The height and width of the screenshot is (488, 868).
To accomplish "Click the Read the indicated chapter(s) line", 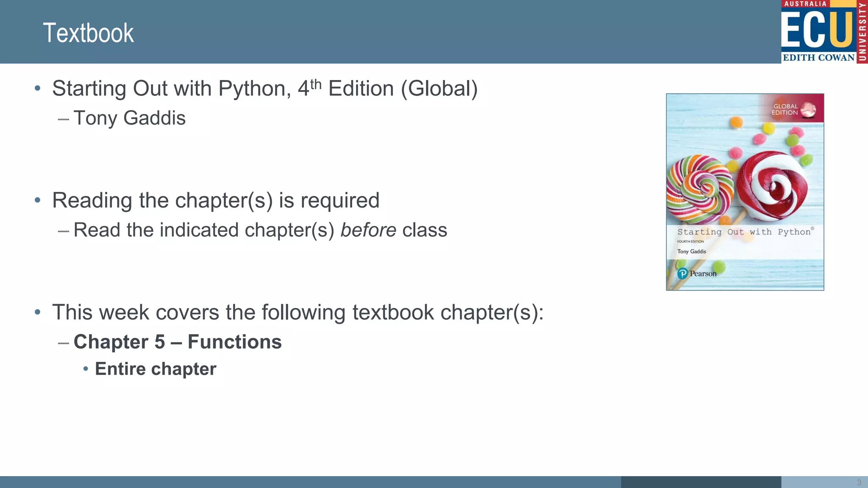I will 260,230.
